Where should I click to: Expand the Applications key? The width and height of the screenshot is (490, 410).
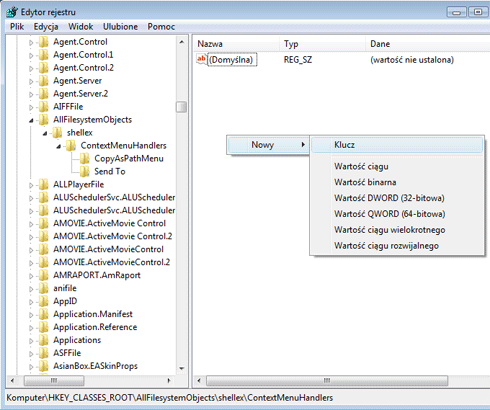click(x=31, y=341)
